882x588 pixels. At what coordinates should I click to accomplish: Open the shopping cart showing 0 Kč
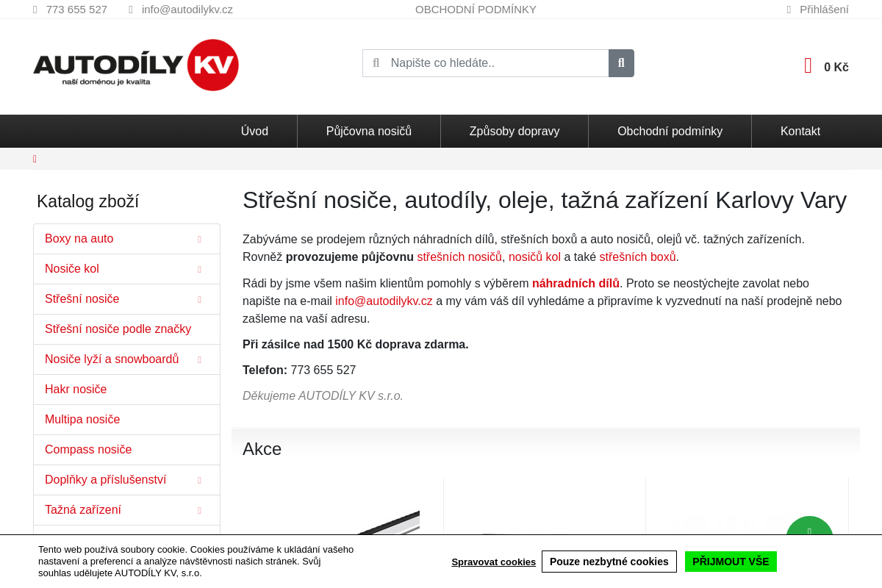tap(825, 65)
